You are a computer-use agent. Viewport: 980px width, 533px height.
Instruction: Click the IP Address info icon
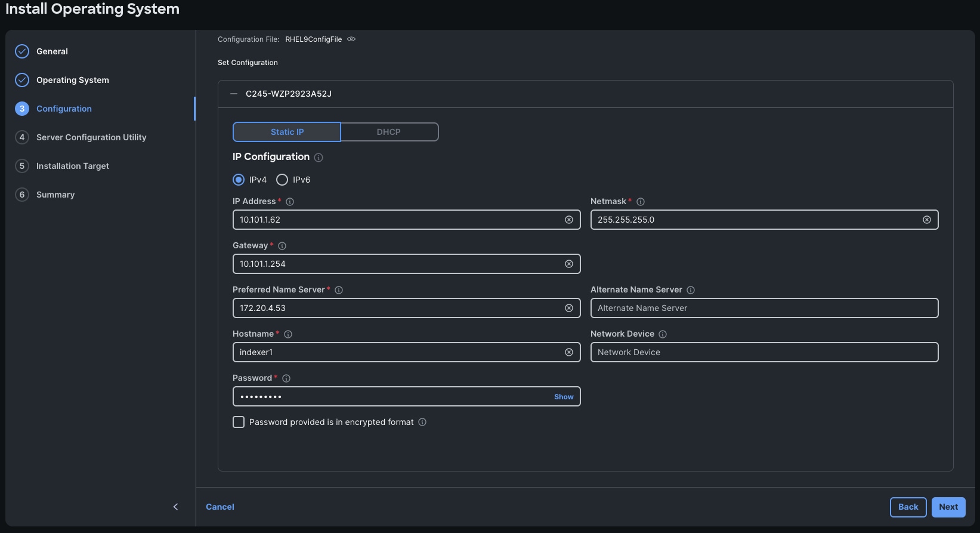click(290, 202)
